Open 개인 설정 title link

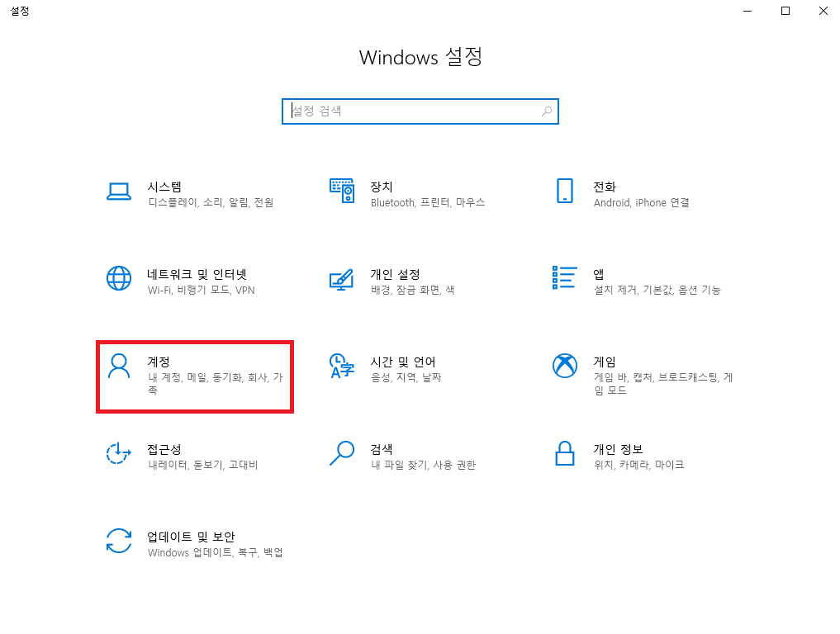tap(395, 274)
